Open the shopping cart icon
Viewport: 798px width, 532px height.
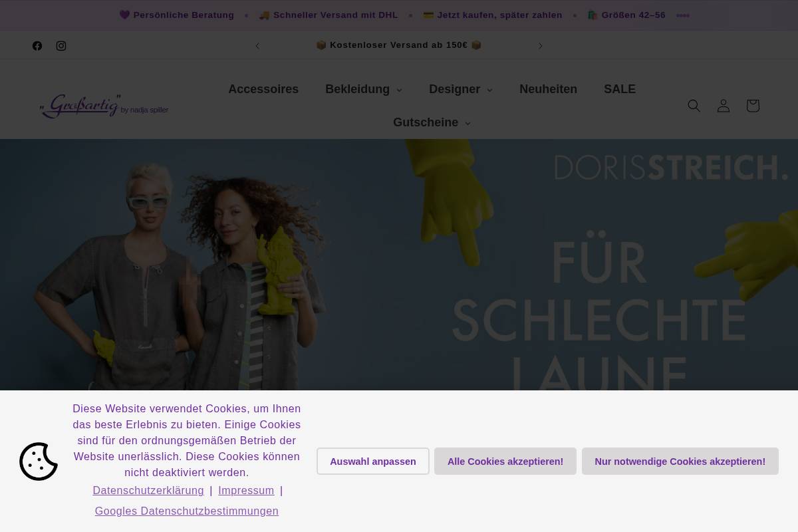click(x=753, y=106)
